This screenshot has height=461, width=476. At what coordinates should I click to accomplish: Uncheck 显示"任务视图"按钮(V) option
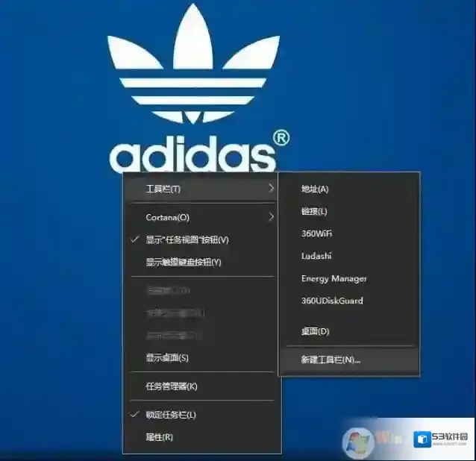click(x=187, y=239)
